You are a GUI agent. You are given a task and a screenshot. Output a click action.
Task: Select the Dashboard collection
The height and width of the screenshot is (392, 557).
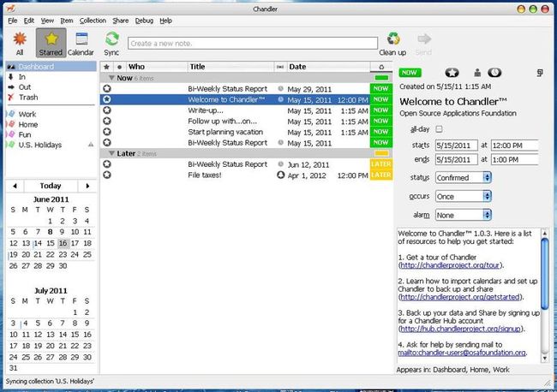pos(51,67)
